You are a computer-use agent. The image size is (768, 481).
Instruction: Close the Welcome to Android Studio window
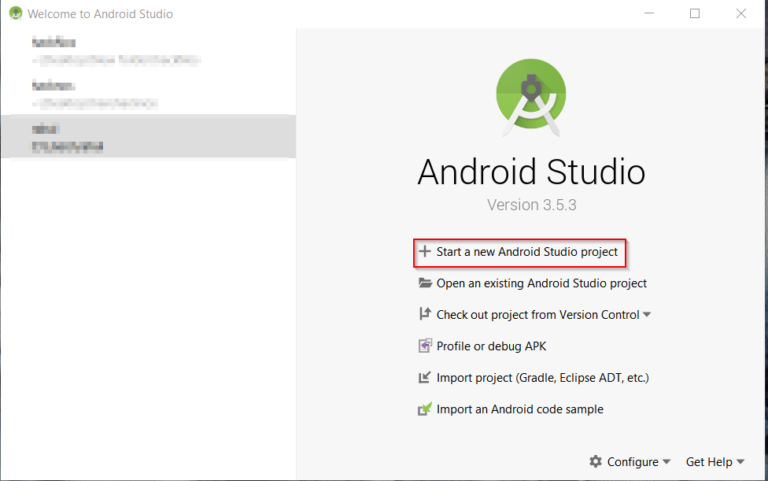(x=741, y=13)
